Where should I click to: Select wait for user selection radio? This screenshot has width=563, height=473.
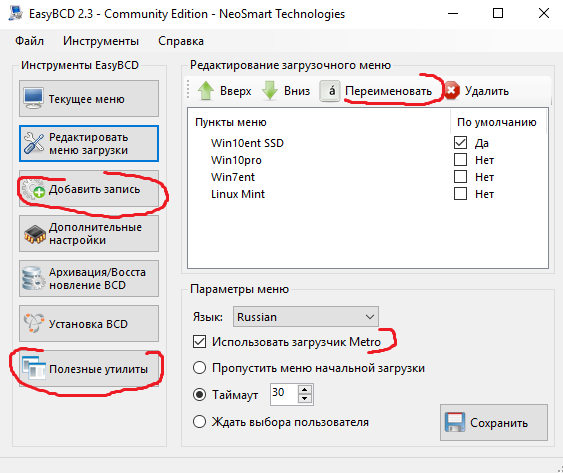click(199, 422)
